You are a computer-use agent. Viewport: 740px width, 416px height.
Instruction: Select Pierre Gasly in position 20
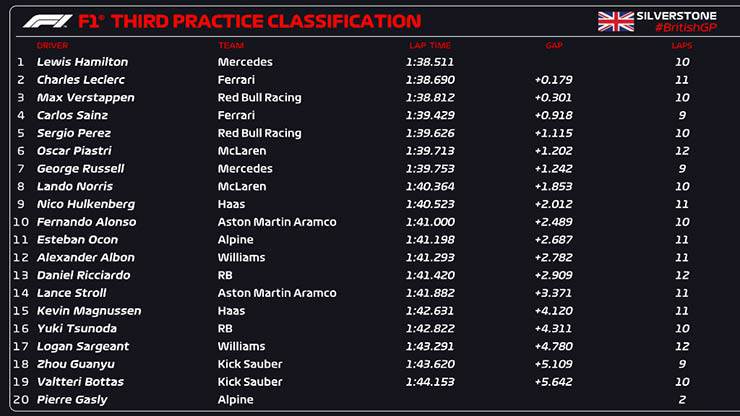pos(72,400)
